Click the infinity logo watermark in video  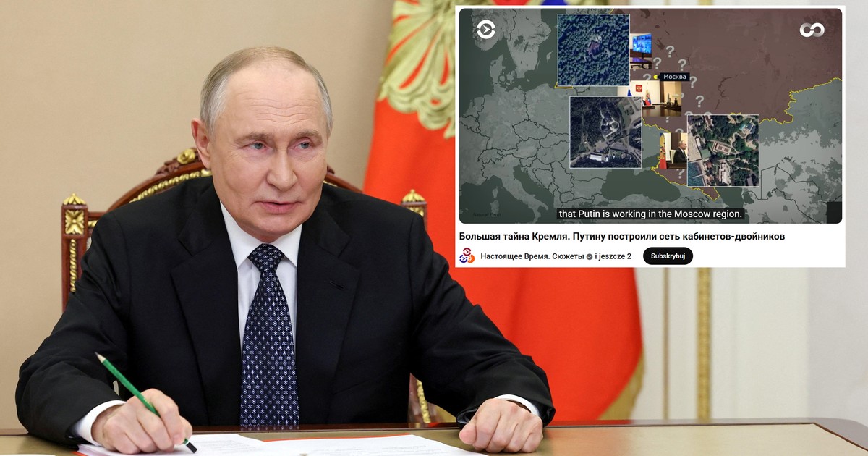(x=812, y=30)
